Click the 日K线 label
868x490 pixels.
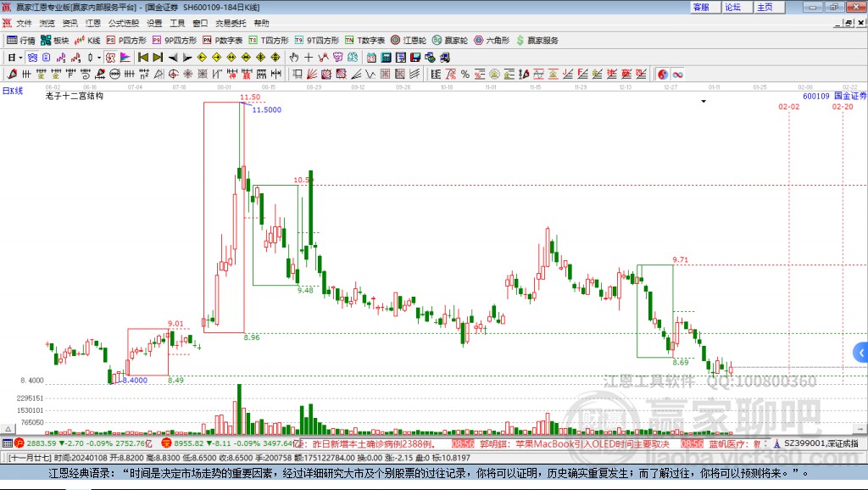[13, 91]
